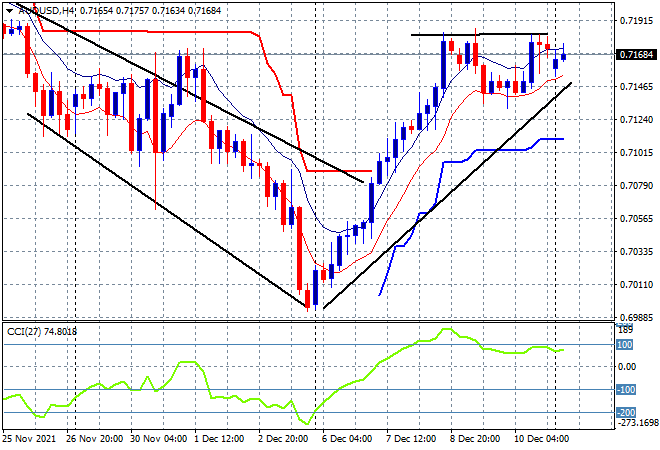Click the 0.70790 price axis label
660x450 pixels.
pos(636,185)
